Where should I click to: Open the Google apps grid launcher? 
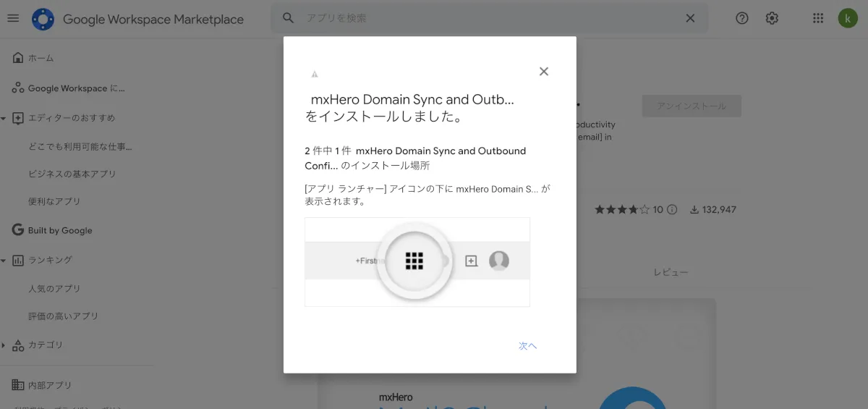818,18
